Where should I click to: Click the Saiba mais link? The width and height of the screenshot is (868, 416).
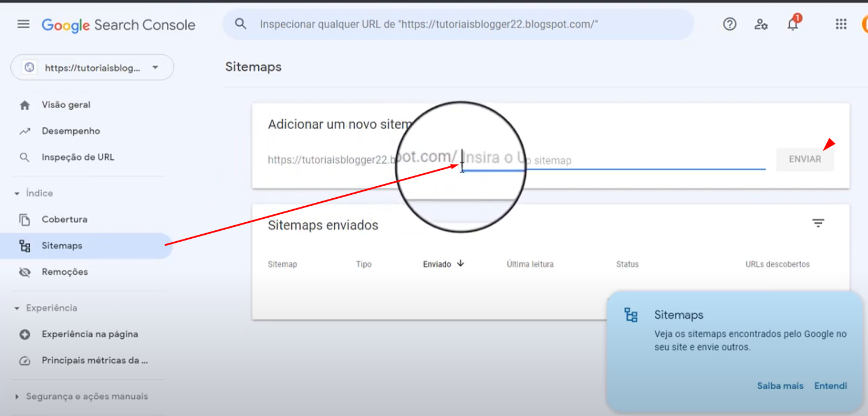[x=780, y=386]
